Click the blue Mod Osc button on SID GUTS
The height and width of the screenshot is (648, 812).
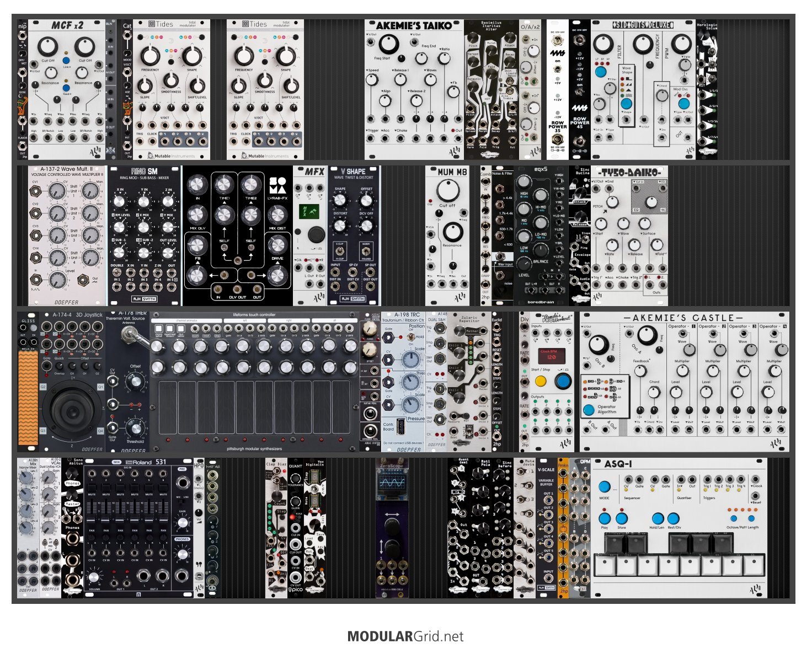pos(683,103)
